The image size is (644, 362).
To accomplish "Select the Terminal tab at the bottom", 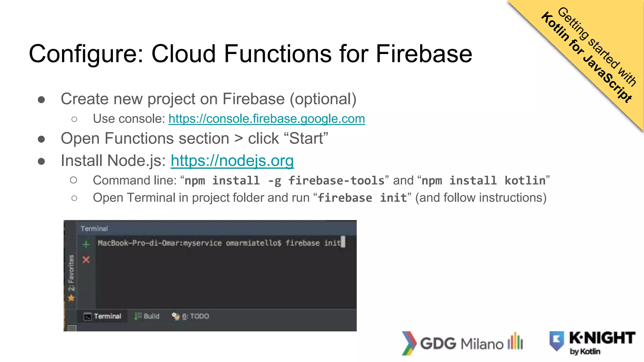I will [x=103, y=316].
